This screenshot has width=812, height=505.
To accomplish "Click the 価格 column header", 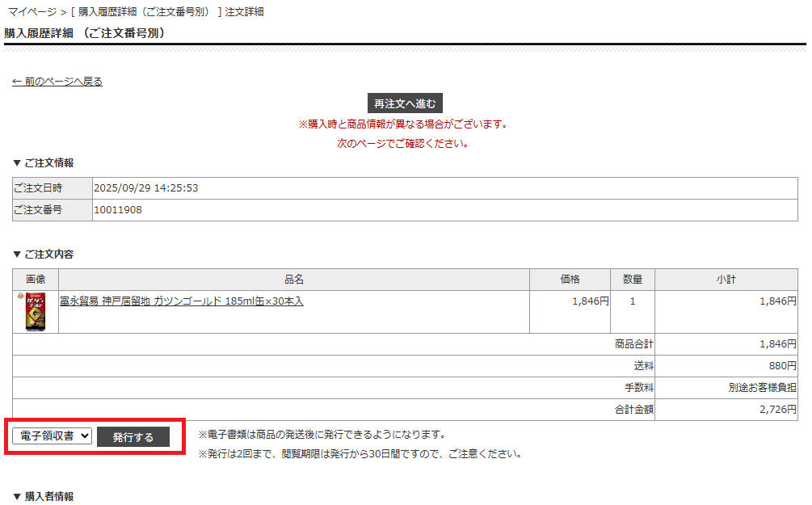I will [570, 278].
